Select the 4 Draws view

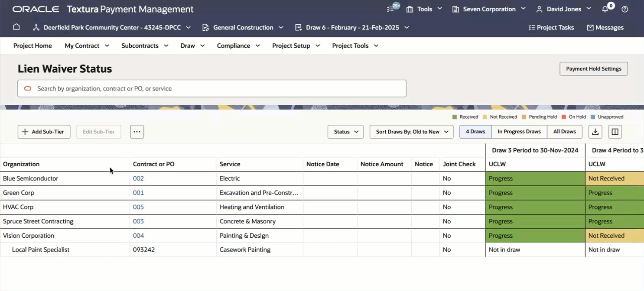(x=475, y=132)
